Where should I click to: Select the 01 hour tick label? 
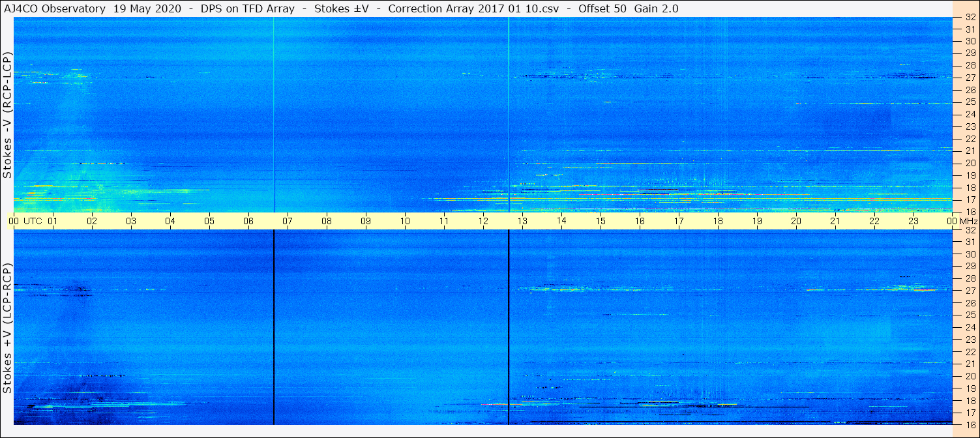click(53, 221)
